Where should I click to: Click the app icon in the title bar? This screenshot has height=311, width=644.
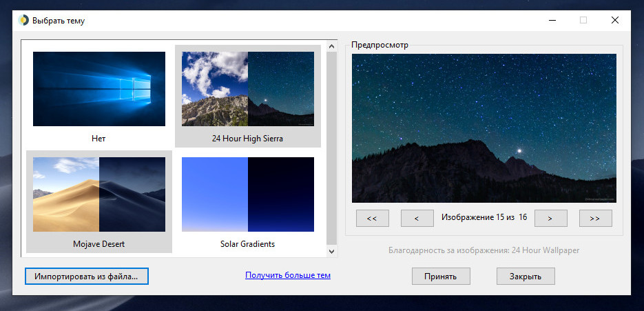23,20
